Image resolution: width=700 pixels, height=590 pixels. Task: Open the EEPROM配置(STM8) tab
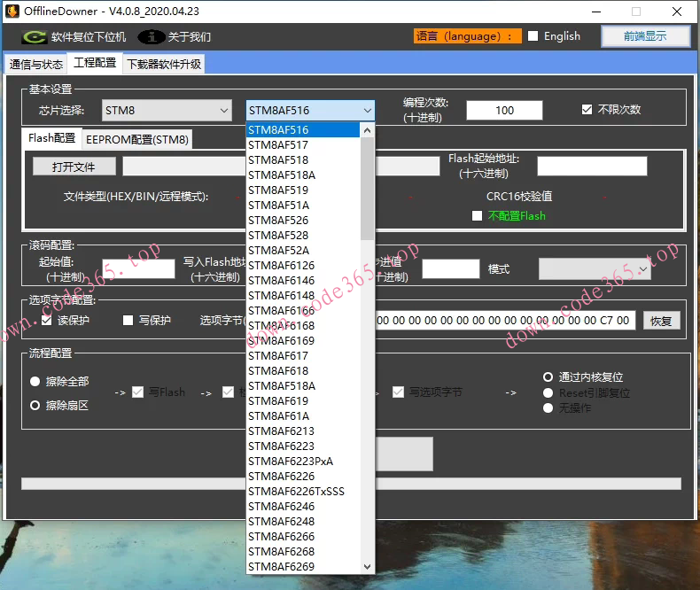(137, 139)
